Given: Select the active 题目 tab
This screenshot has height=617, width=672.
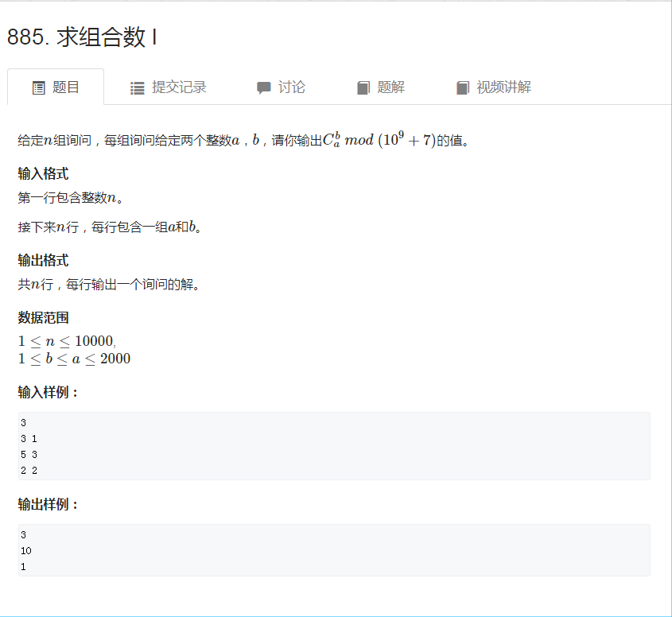Looking at the screenshot, I should click(x=64, y=87).
